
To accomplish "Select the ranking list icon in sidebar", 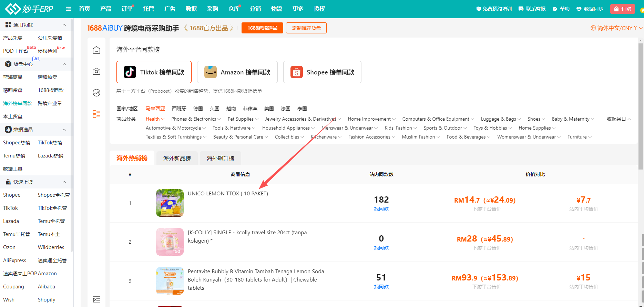I will (x=96, y=114).
